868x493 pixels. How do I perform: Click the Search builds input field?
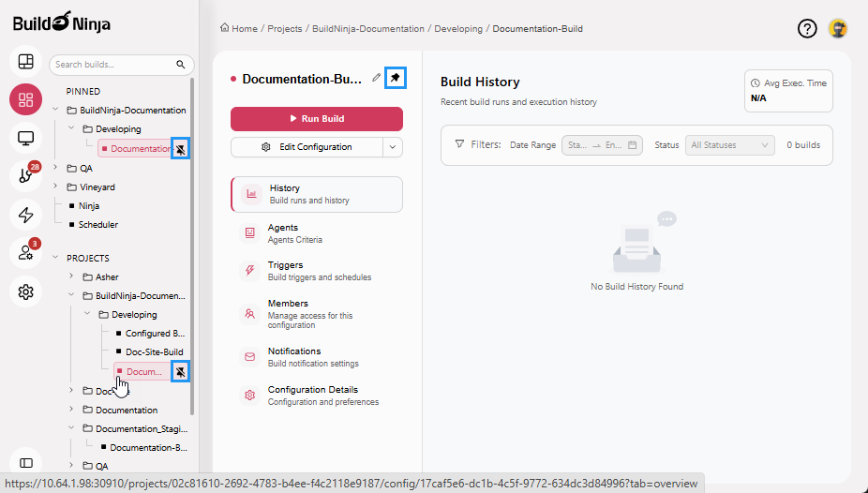[113, 65]
